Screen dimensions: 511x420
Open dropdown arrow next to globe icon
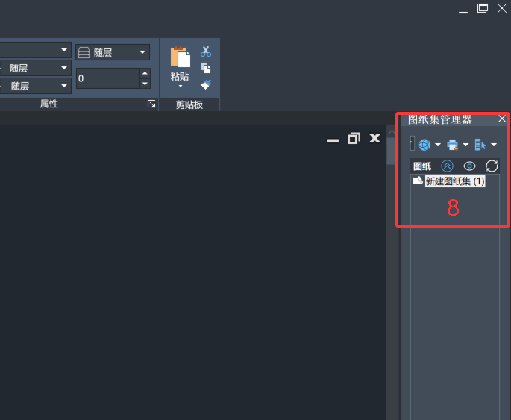pos(438,145)
